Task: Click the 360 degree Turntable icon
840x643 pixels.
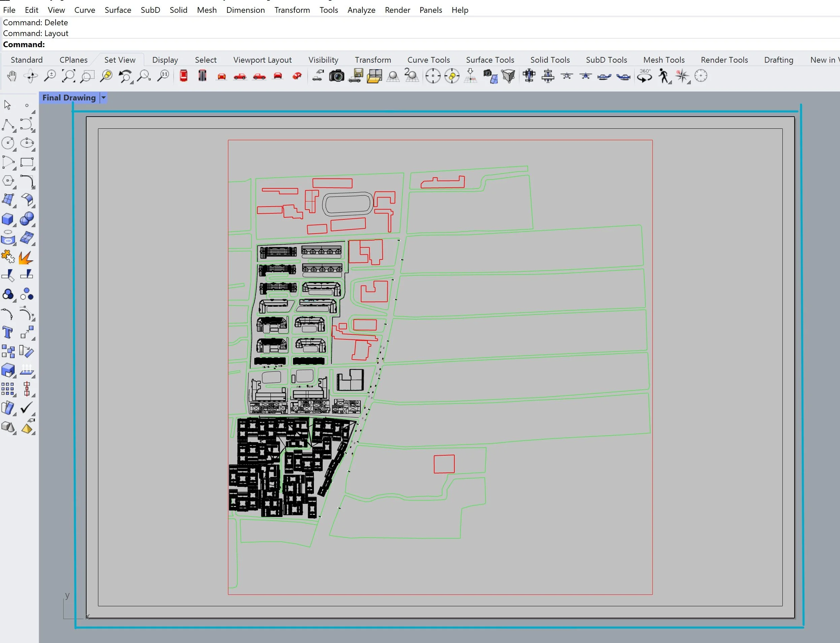Action: click(645, 76)
